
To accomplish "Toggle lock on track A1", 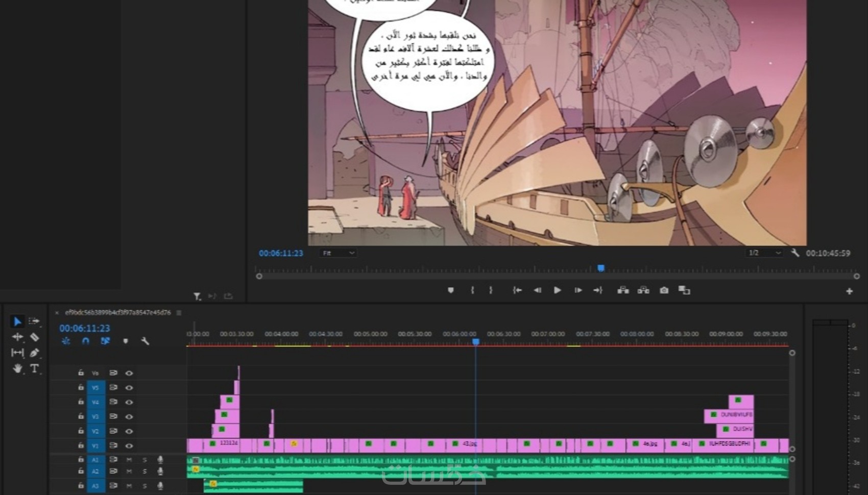I will click(81, 459).
